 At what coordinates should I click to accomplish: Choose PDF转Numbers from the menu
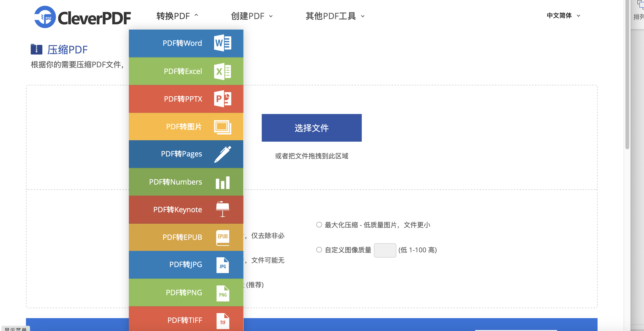(186, 182)
